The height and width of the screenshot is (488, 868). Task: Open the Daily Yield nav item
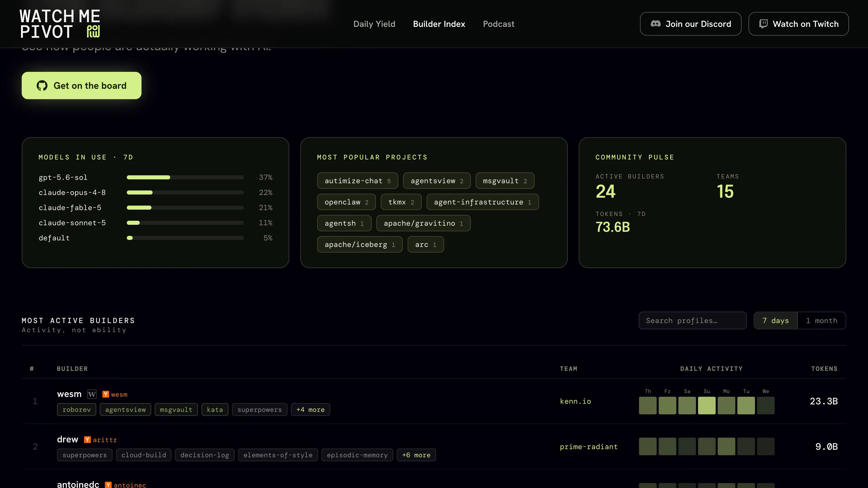(374, 24)
